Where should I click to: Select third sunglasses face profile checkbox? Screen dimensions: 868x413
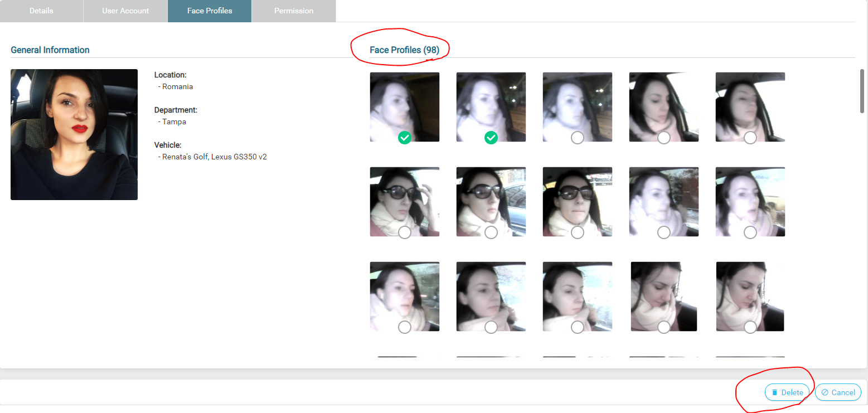point(578,232)
